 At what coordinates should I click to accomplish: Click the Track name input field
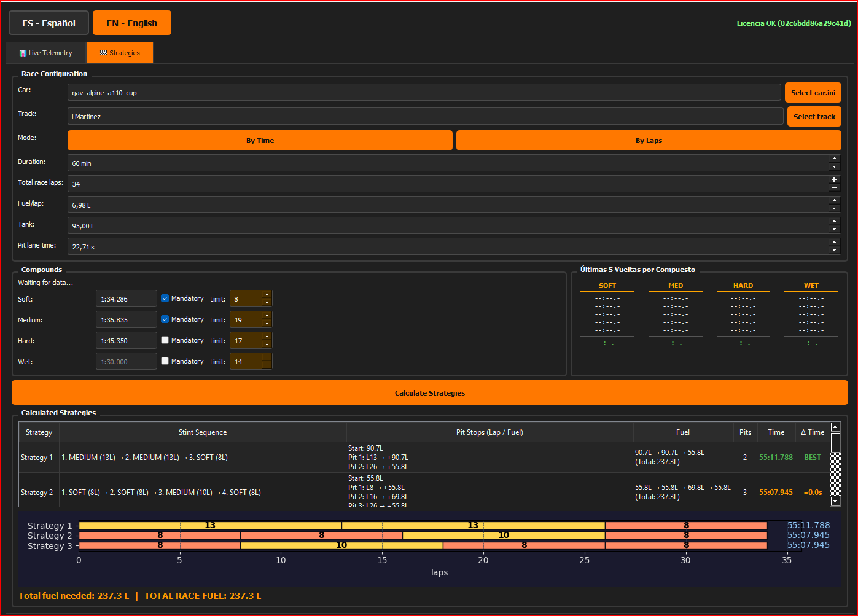pos(425,117)
